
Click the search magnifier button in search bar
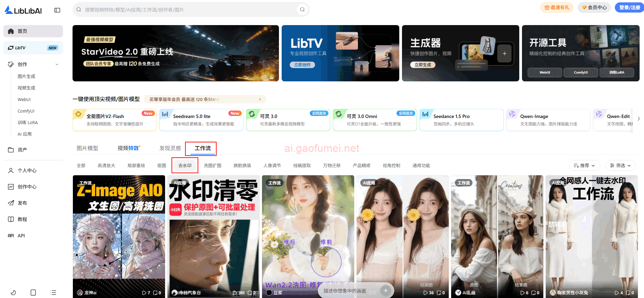point(302,9)
